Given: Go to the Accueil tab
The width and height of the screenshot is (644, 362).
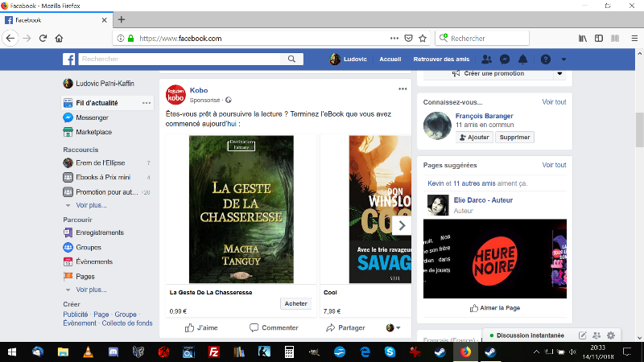Looking at the screenshot, I should (390, 60).
